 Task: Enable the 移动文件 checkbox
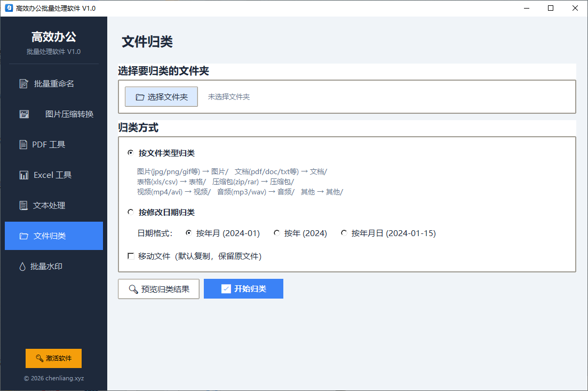click(x=131, y=256)
